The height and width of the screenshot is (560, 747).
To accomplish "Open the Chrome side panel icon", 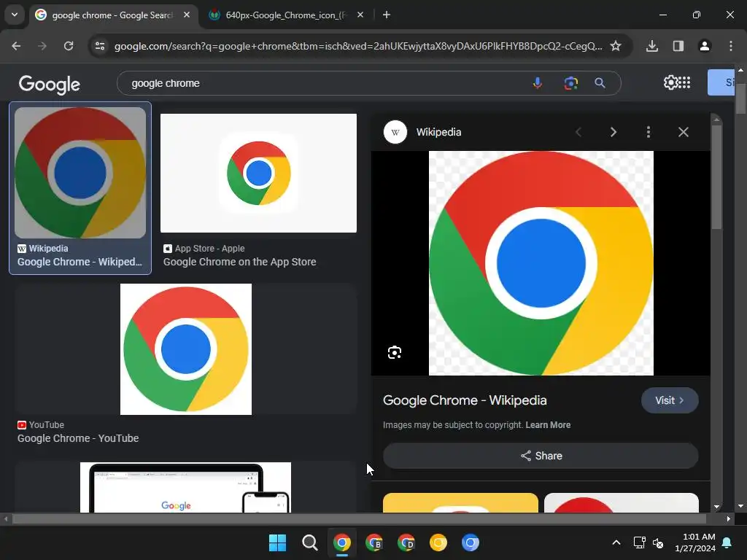I will click(x=678, y=46).
